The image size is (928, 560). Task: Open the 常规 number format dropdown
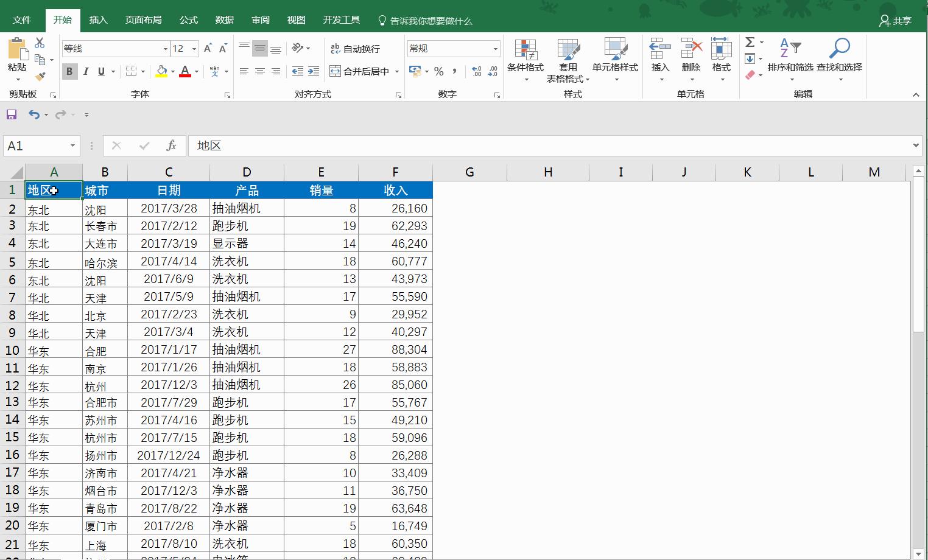pyautogui.click(x=495, y=48)
